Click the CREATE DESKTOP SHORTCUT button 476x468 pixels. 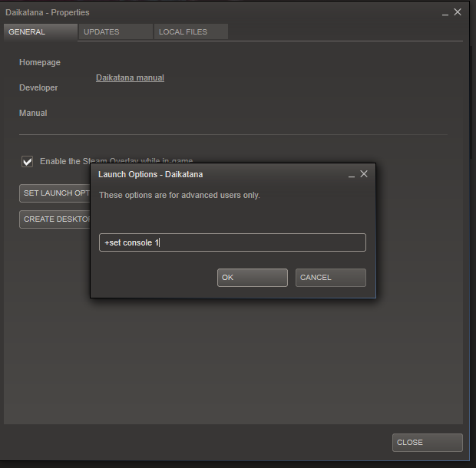(x=55, y=219)
